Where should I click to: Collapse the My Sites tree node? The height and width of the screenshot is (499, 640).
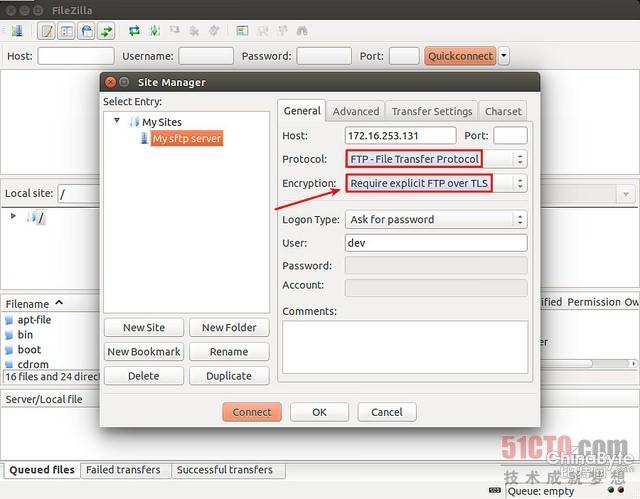click(x=117, y=121)
